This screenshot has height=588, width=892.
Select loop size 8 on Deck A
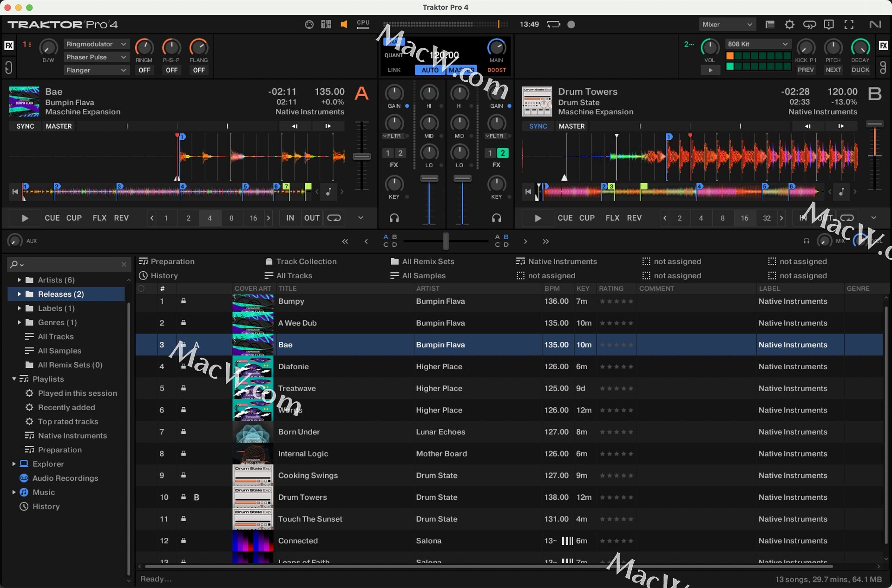pos(231,218)
